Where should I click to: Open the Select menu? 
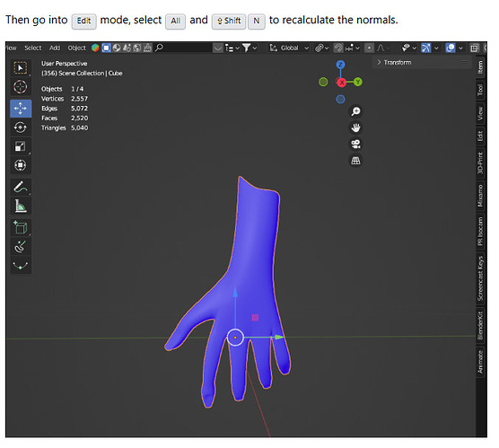33,48
